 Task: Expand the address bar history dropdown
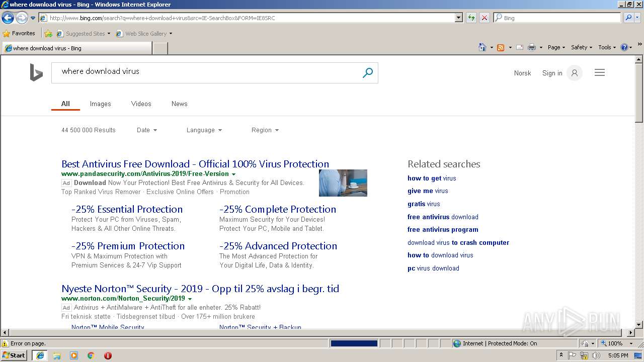click(458, 18)
